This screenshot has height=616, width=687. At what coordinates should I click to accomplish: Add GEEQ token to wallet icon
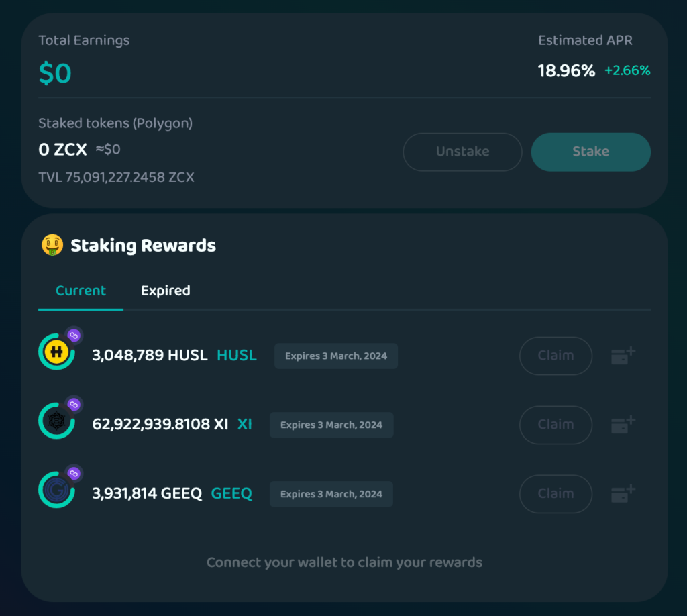point(623,494)
